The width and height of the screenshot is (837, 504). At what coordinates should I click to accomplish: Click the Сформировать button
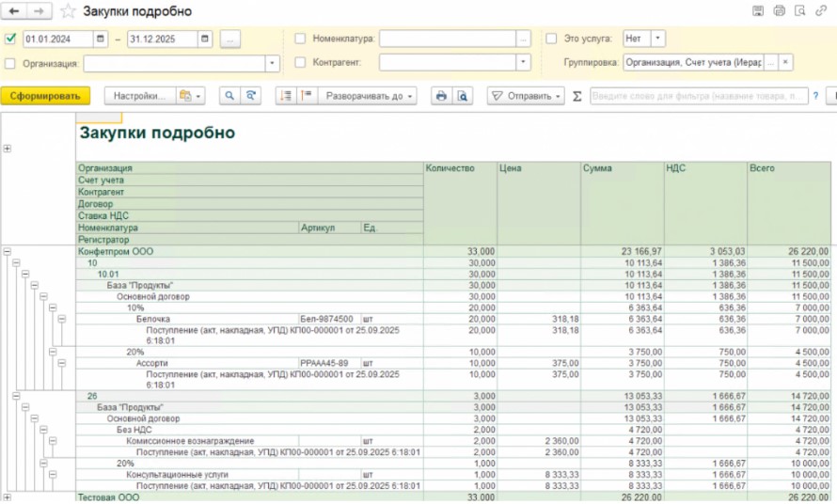[x=45, y=96]
